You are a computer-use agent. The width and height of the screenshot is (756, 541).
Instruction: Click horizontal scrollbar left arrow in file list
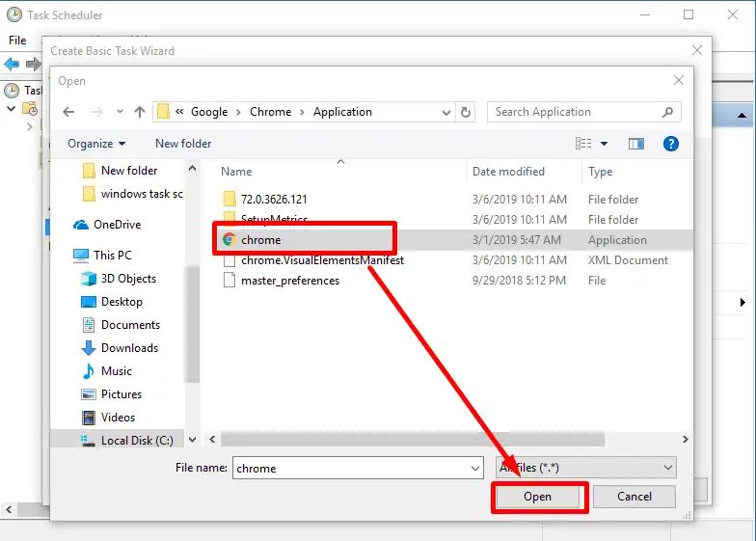point(212,440)
